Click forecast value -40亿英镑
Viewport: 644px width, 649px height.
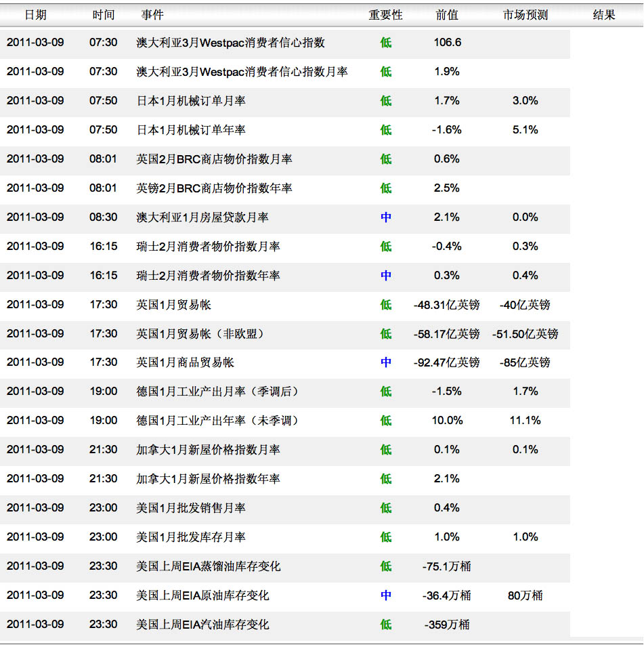525,305
